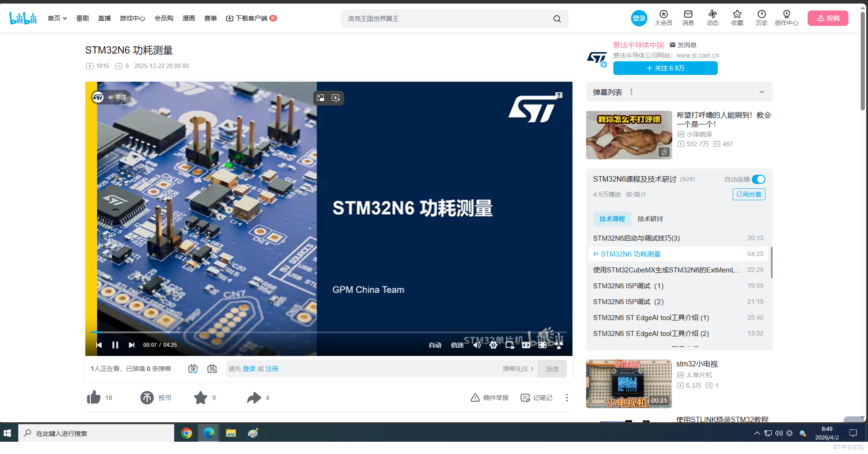The image size is (868, 454).
Task: Open the 倍速 playback speed menu
Action: click(457, 345)
